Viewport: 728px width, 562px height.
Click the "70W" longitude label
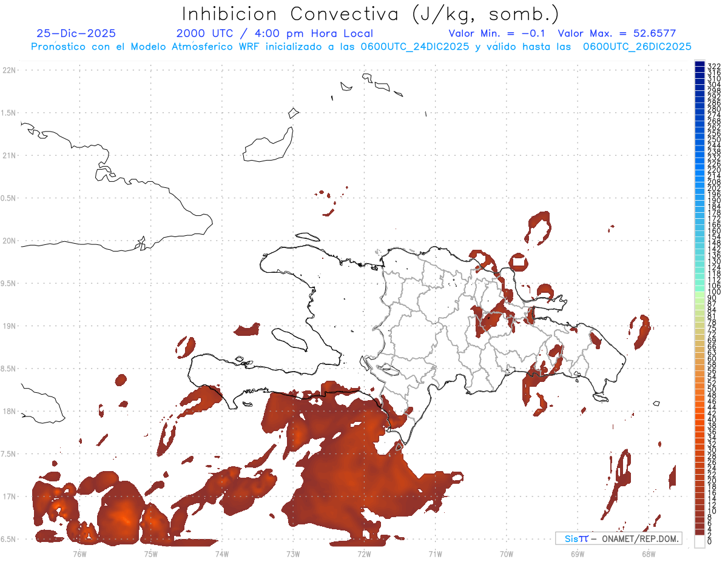coord(507,554)
